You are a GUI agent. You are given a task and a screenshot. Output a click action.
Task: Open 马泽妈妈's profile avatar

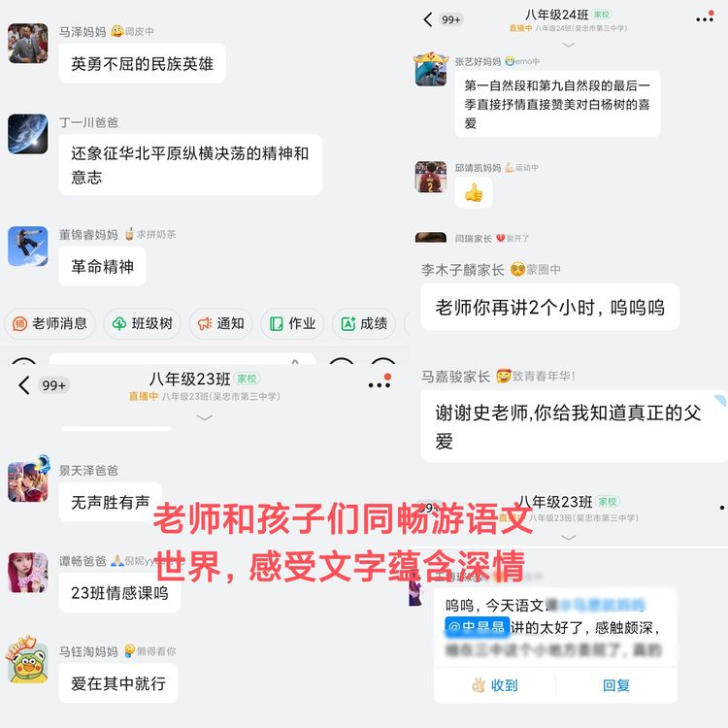[28, 43]
